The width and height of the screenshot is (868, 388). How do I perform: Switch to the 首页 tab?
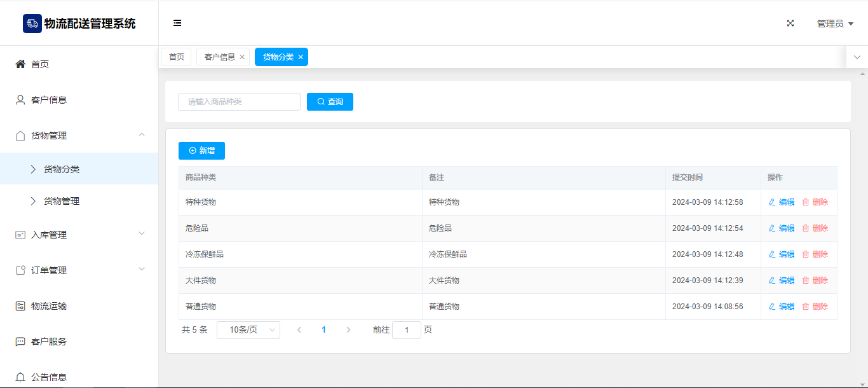click(176, 57)
